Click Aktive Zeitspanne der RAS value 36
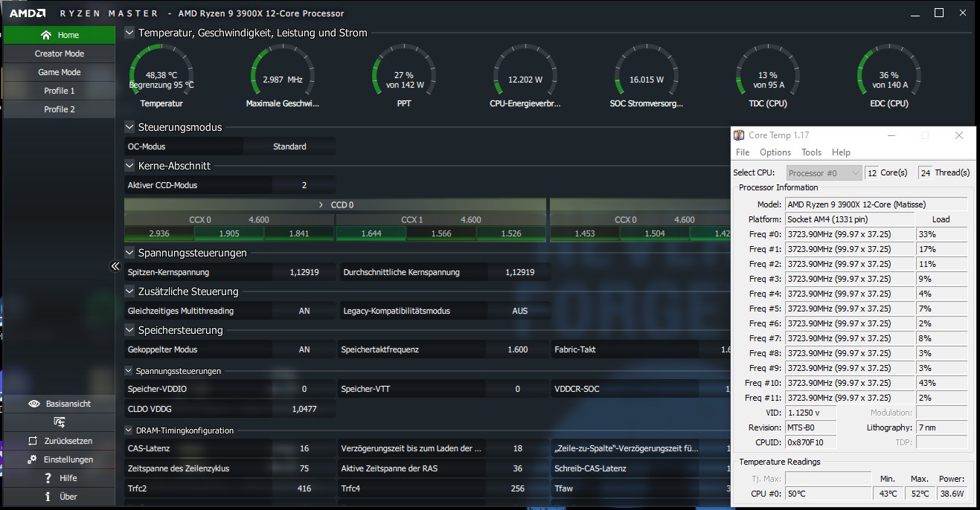The height and width of the screenshot is (510, 980). point(517,468)
